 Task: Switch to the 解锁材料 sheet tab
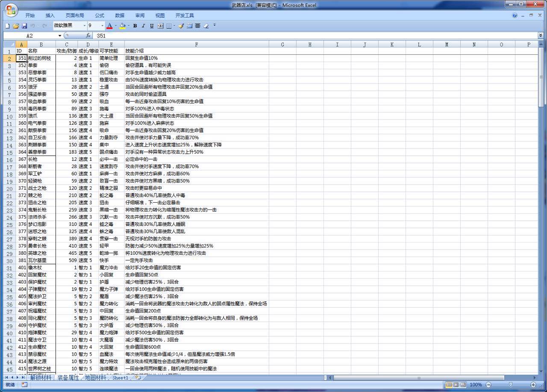click(x=41, y=377)
